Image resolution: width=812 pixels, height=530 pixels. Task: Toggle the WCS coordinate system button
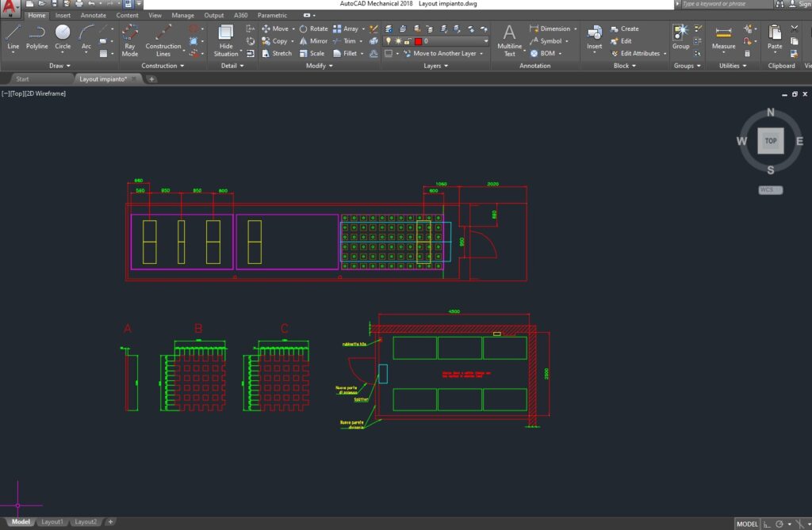771,190
